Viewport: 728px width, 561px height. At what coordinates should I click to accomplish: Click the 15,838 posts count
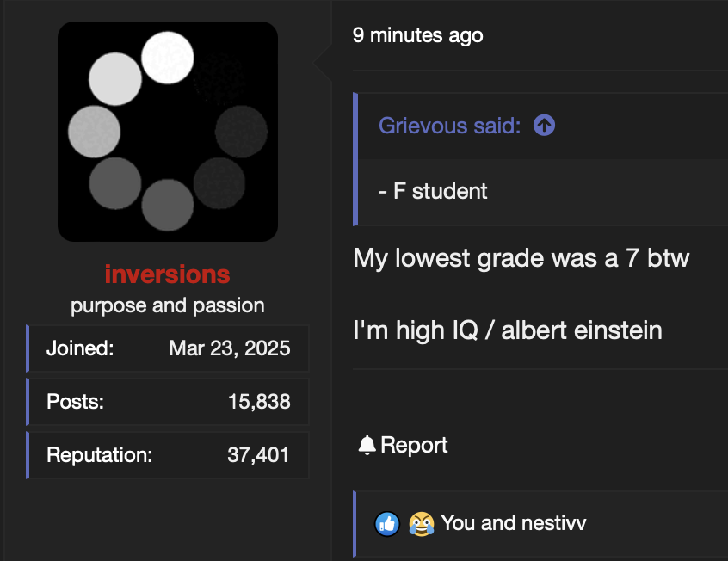coord(259,402)
